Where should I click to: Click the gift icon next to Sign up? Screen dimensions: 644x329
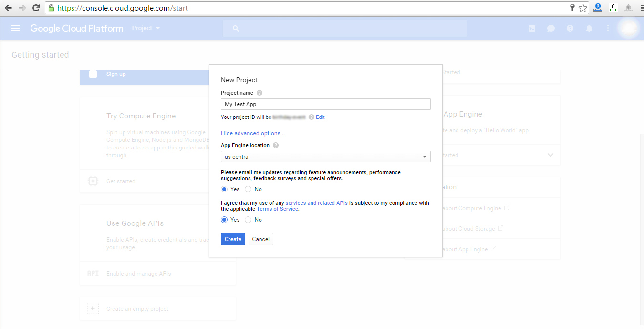pyautogui.click(x=93, y=74)
